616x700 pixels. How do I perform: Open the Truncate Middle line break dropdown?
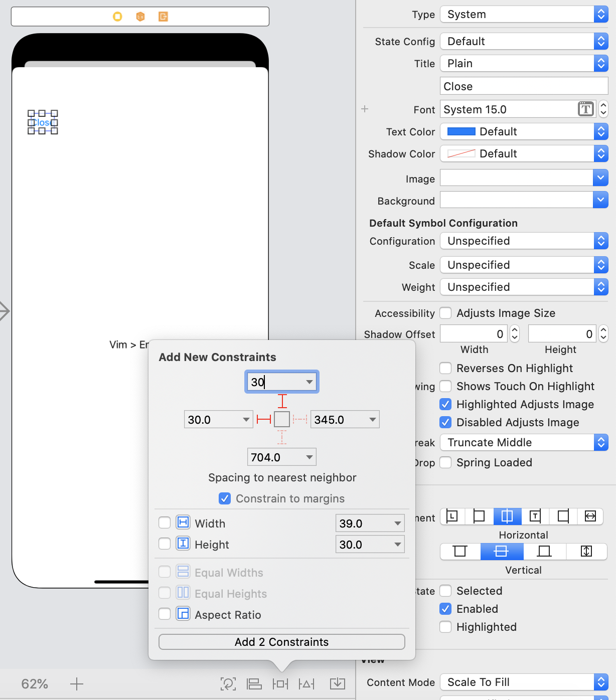(x=524, y=442)
